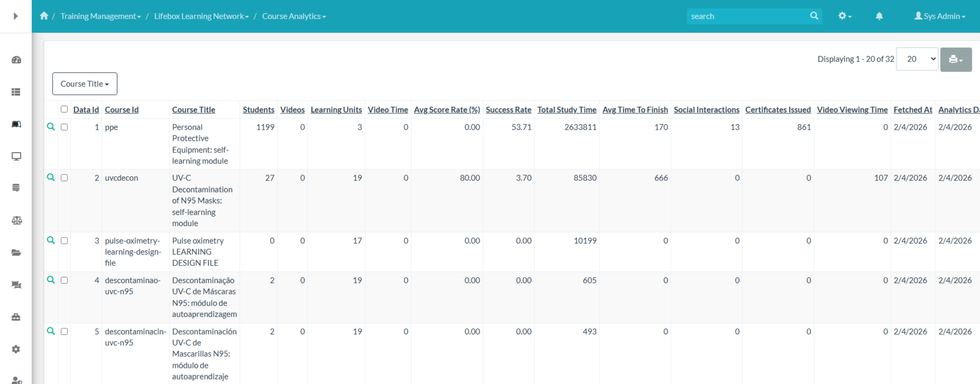Click the 'Pulse oximetry LEARNING DESIGN FILE' title

click(198, 252)
